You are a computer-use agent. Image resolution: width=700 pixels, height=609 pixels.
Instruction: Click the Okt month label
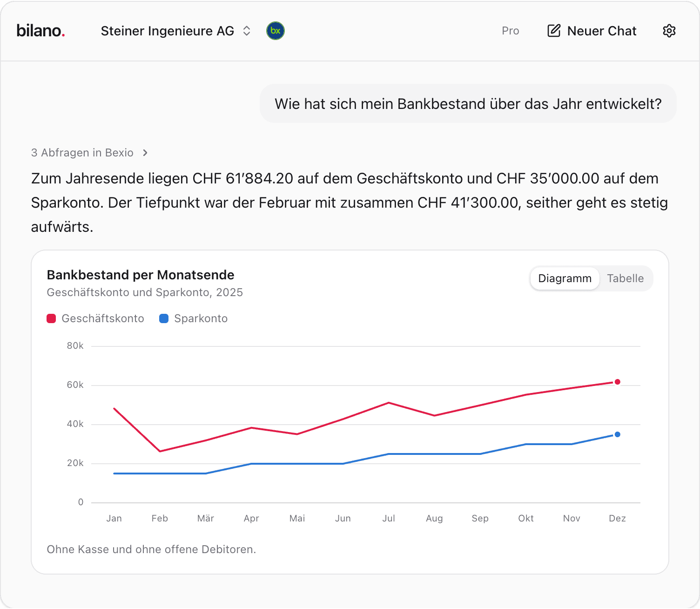pos(526,518)
